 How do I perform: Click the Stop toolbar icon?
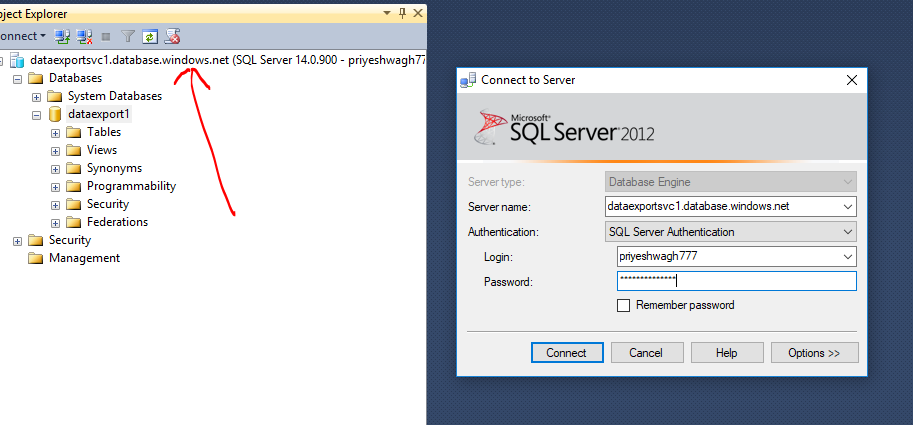(x=106, y=37)
